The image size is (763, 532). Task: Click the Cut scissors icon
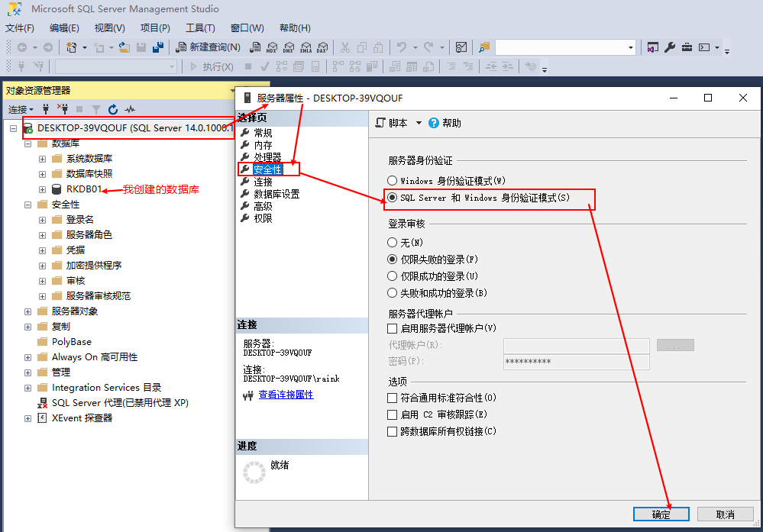click(x=345, y=47)
